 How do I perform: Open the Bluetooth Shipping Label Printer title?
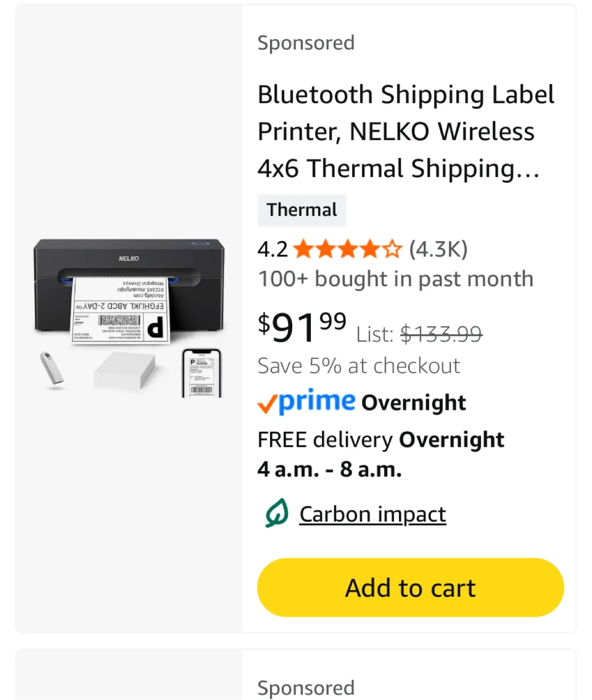[x=405, y=131]
